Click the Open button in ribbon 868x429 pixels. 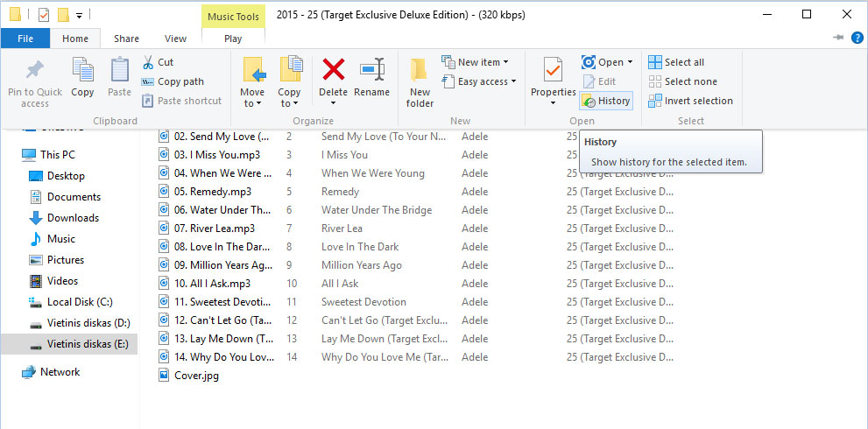click(603, 62)
